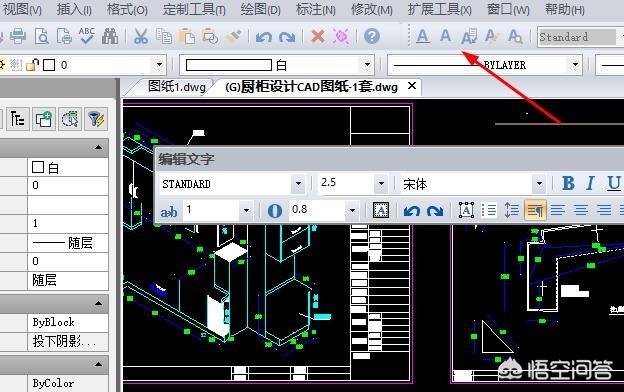Click the red X delete icon
Screen dimensions: 624x392
click(318, 37)
